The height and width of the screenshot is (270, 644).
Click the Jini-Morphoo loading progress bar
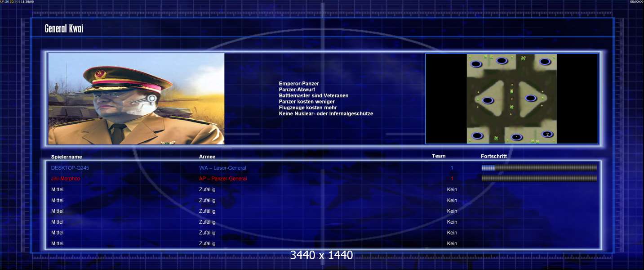[x=539, y=179]
